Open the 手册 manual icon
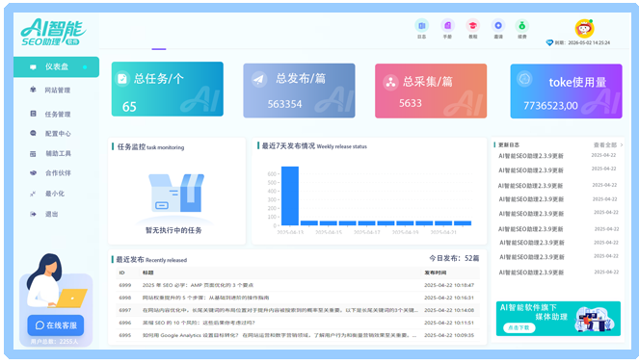This screenshot has width=639, height=364. [x=447, y=26]
